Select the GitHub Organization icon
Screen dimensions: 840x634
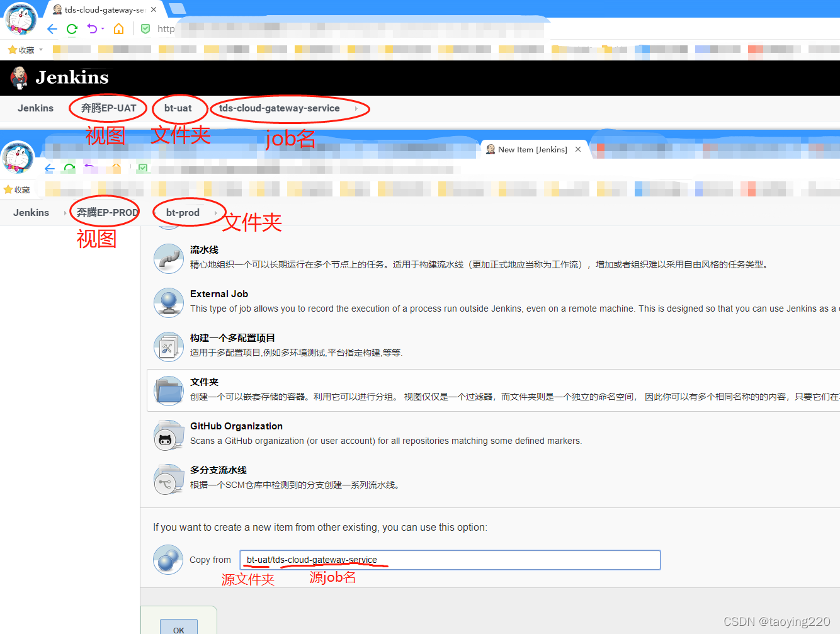169,434
